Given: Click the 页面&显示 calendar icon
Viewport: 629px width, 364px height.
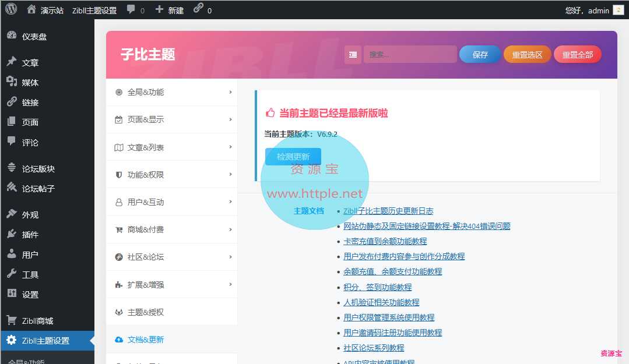Looking at the screenshot, I should point(119,119).
